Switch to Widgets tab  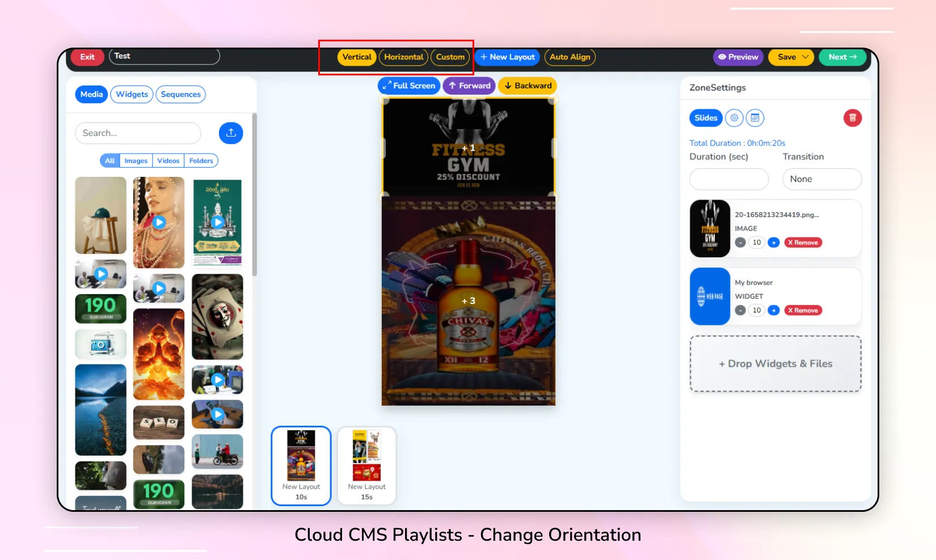(x=132, y=94)
